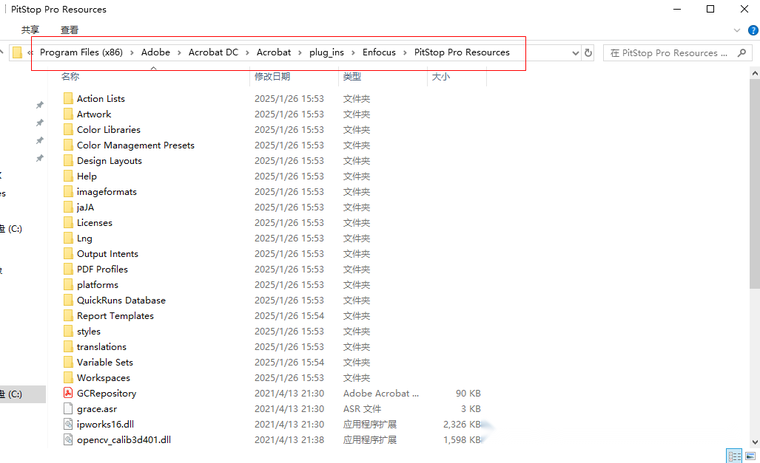Switch to large icons view layout
This screenshot has height=463, width=760.
(x=750, y=456)
